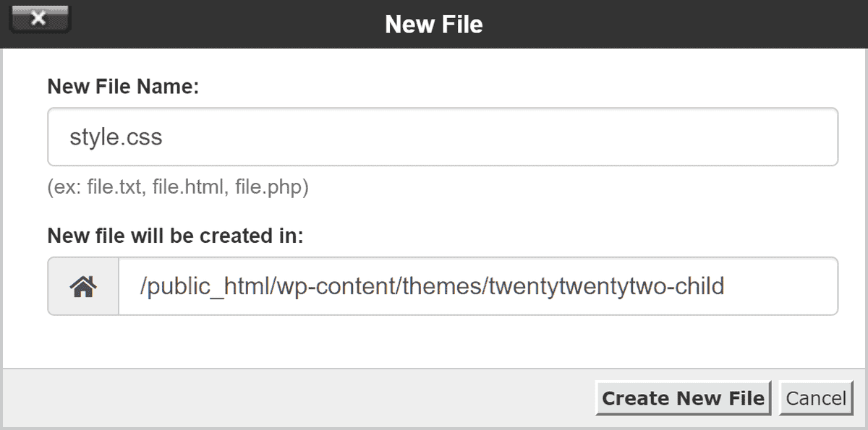The image size is (868, 430).
Task: Click blank right side of file name field
Action: pyautogui.click(x=579, y=137)
